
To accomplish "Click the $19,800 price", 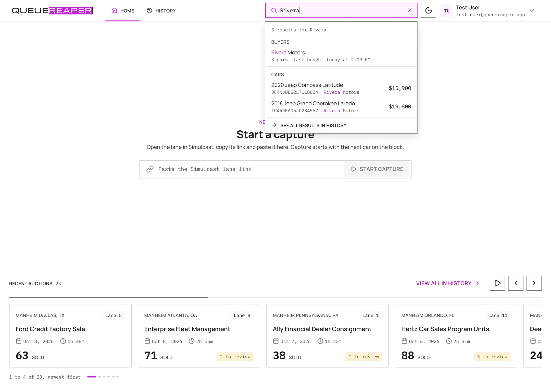I will pos(400,107).
